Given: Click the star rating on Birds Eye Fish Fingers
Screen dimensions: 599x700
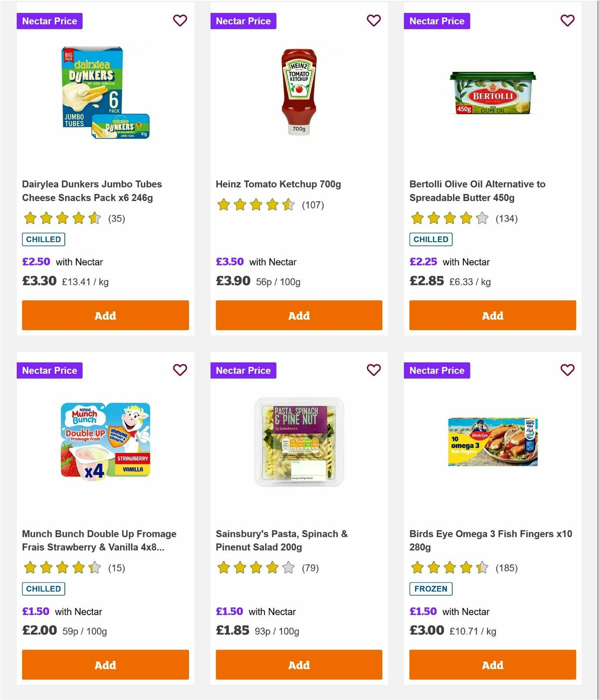Looking at the screenshot, I should [x=449, y=568].
